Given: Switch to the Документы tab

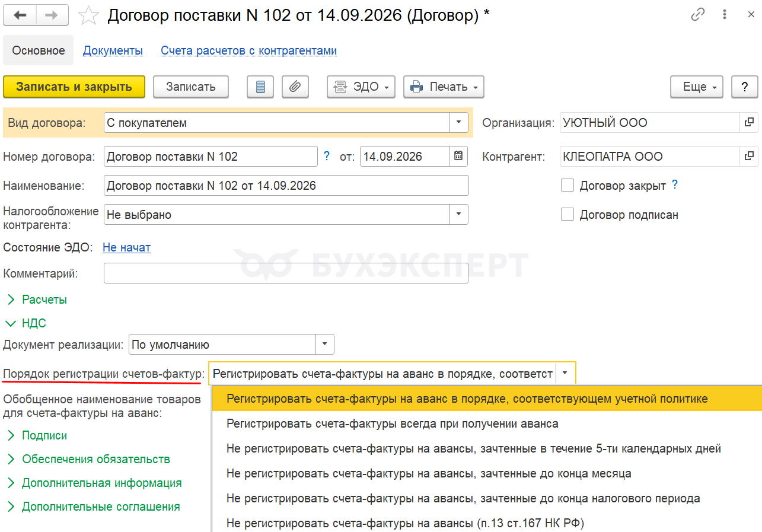Looking at the screenshot, I should click(x=113, y=50).
